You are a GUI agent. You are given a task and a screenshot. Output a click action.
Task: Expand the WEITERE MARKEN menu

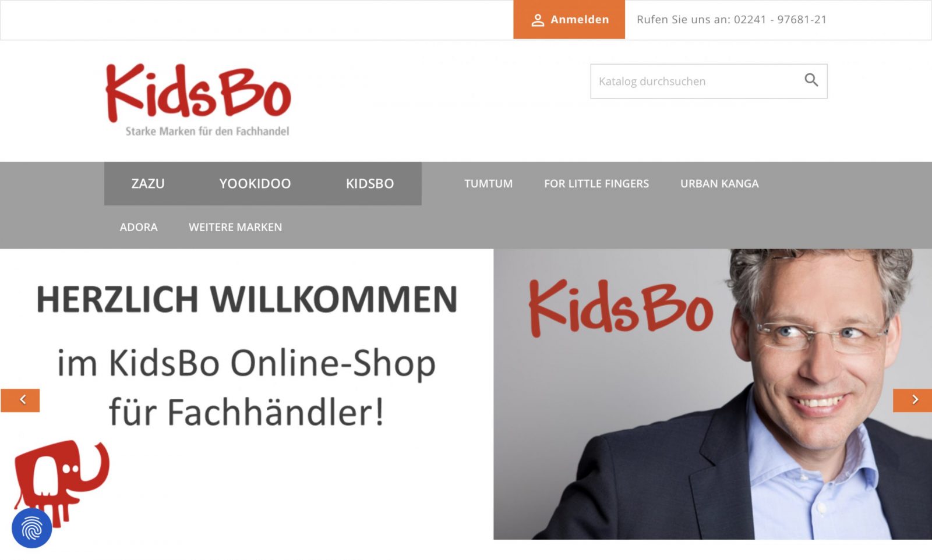point(235,227)
